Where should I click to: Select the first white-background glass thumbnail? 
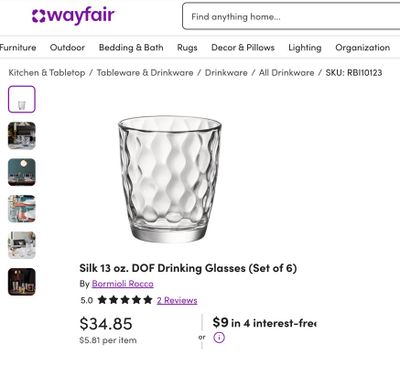22,99
